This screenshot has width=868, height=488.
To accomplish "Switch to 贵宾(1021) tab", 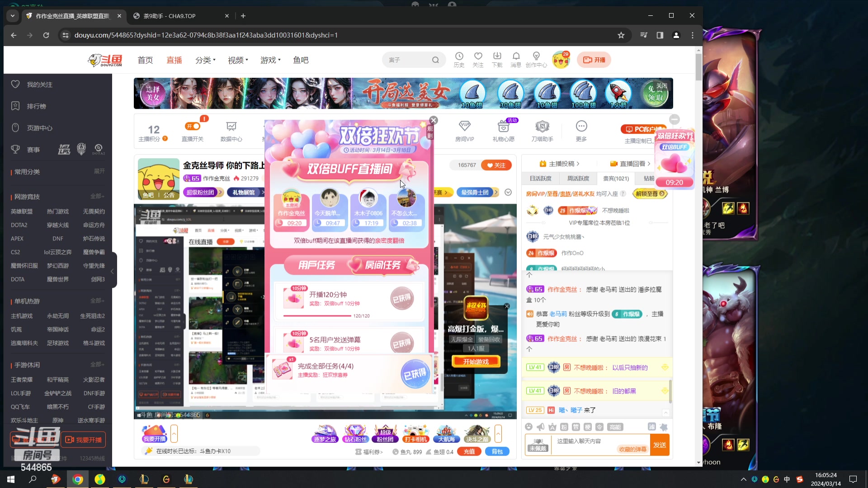I will [x=616, y=178].
